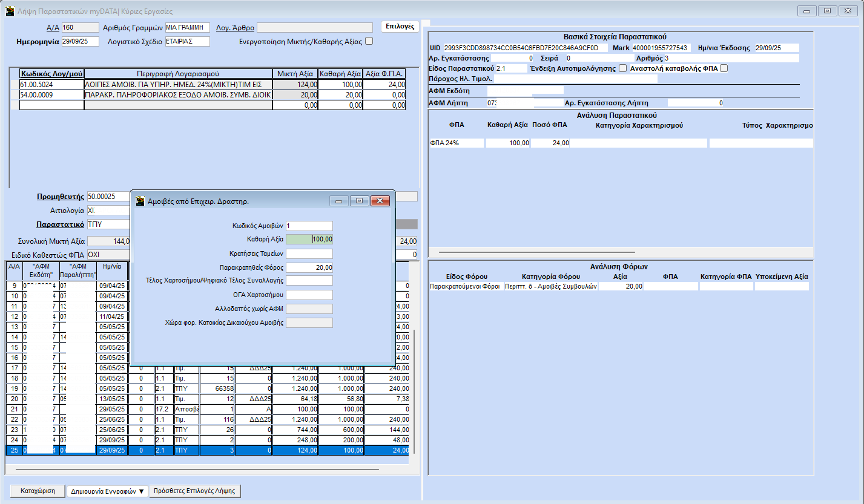Focus the Κρατήσεις Ταμείων input field
Viewport: 864px width, 504px height.
[309, 254]
